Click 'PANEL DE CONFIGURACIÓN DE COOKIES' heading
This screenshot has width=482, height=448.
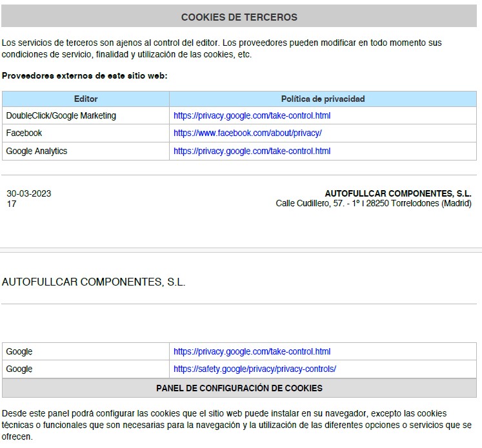[x=239, y=388]
